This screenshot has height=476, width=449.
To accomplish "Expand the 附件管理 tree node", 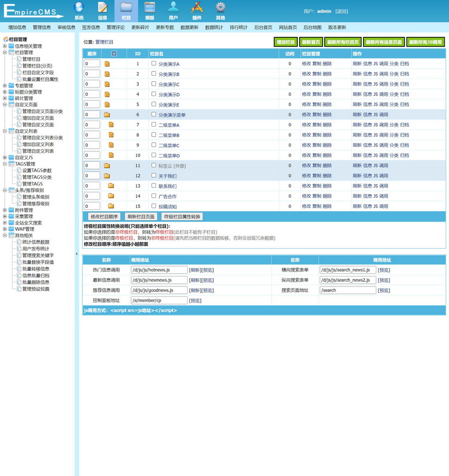I will tap(5, 210).
